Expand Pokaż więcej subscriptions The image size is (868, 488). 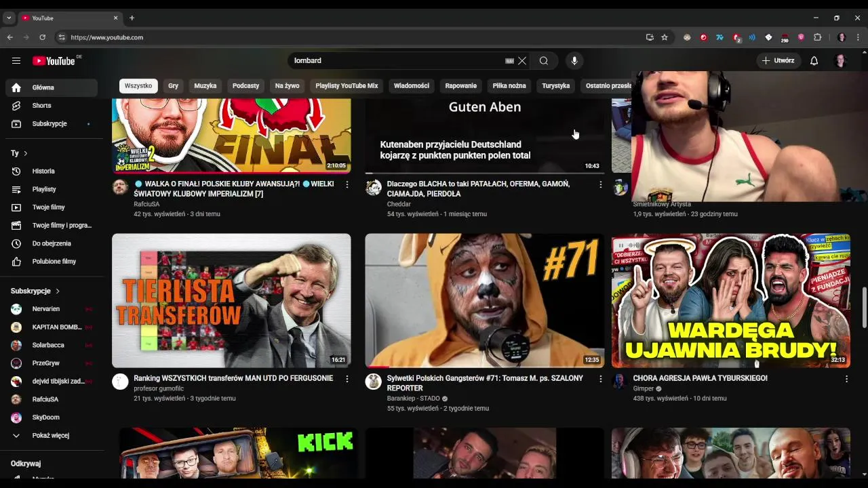click(52, 436)
